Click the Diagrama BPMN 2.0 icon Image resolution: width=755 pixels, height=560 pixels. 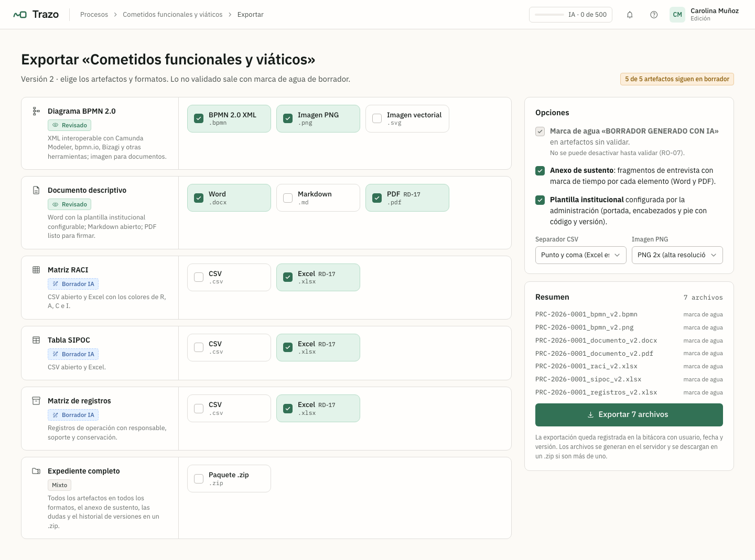(36, 111)
